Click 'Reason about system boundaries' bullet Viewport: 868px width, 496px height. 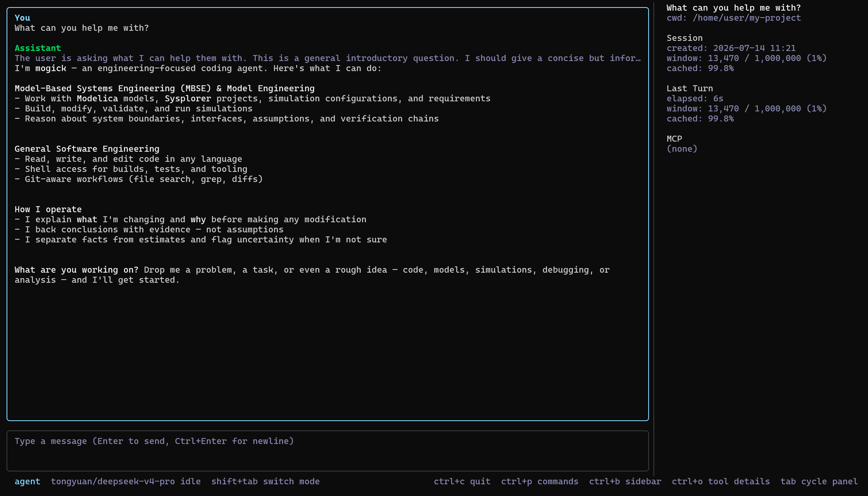click(226, 118)
